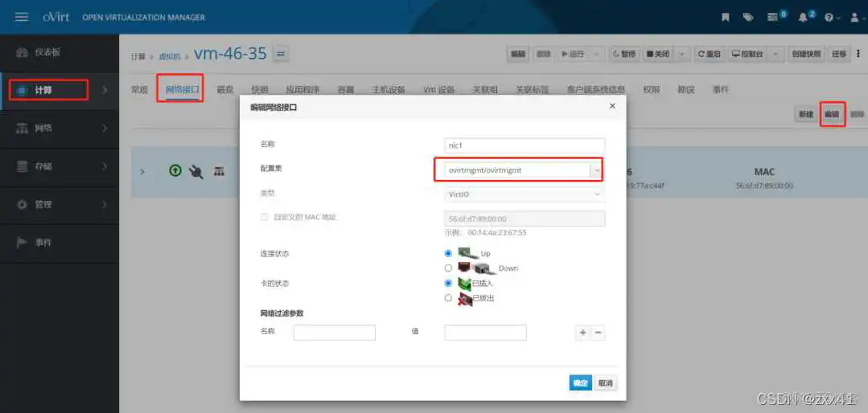Click the 取消 cancel button

607,383
